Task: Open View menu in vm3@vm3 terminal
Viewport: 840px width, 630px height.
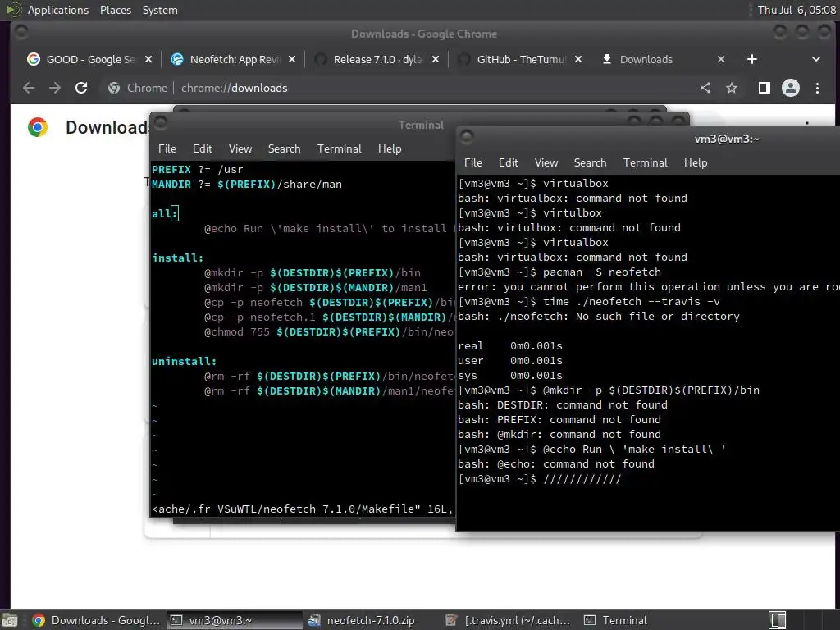Action: (546, 163)
